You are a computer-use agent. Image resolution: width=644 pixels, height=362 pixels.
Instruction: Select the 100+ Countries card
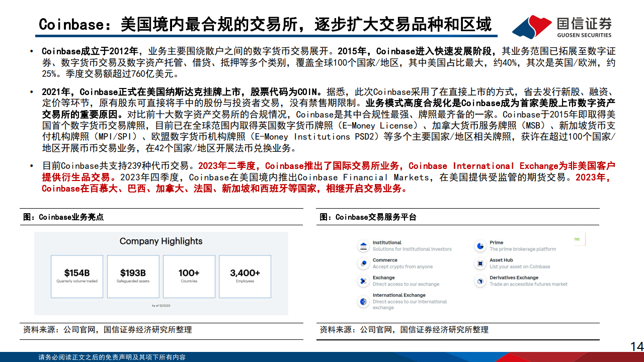click(189, 276)
